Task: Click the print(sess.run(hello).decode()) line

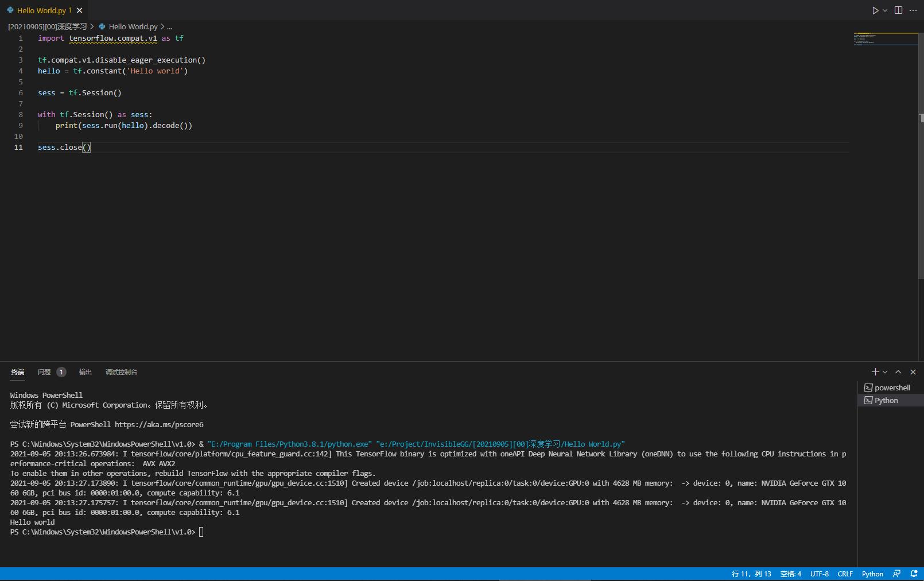Action: click(x=124, y=126)
